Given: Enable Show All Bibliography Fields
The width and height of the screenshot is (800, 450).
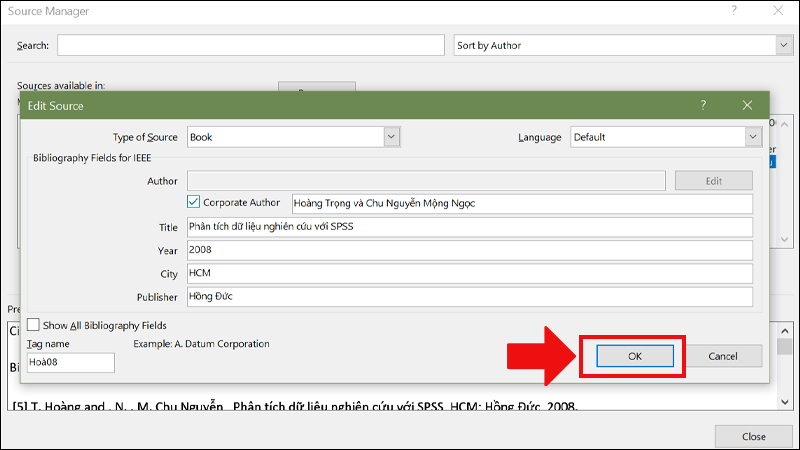Looking at the screenshot, I should pos(34,325).
